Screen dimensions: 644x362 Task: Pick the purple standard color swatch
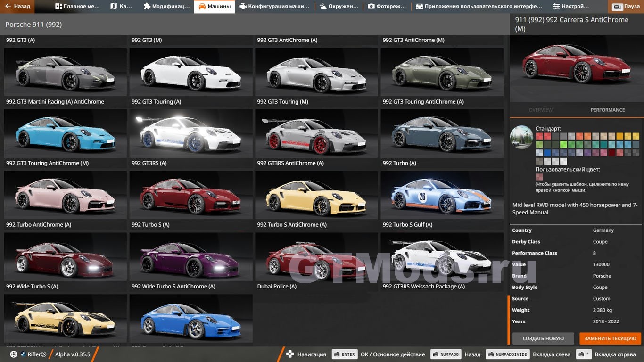587,153
